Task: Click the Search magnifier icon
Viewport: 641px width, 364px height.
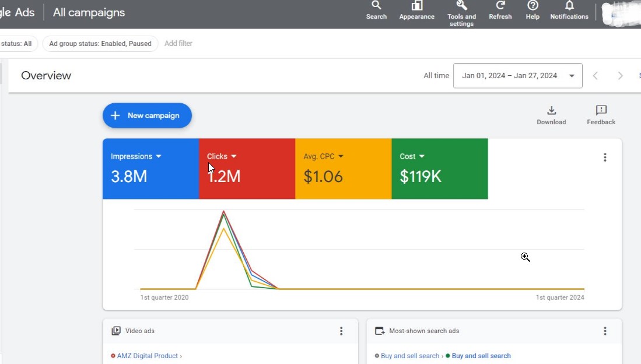Action: click(376, 6)
